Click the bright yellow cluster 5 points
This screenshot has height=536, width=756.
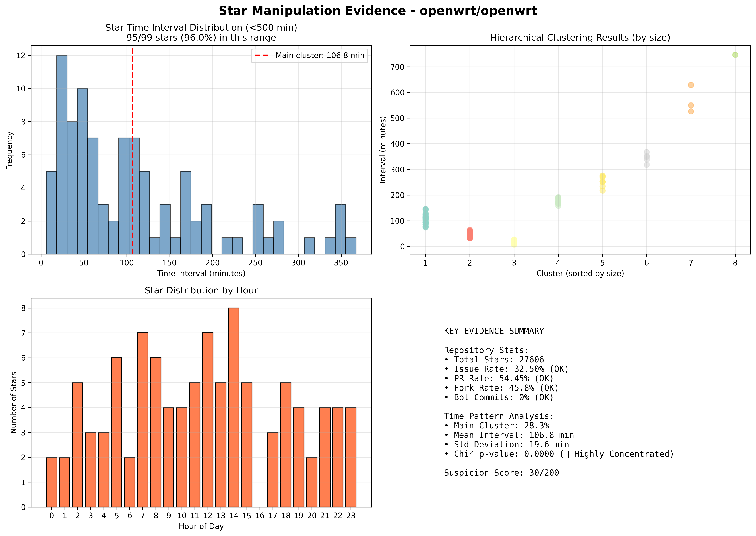pos(602,183)
